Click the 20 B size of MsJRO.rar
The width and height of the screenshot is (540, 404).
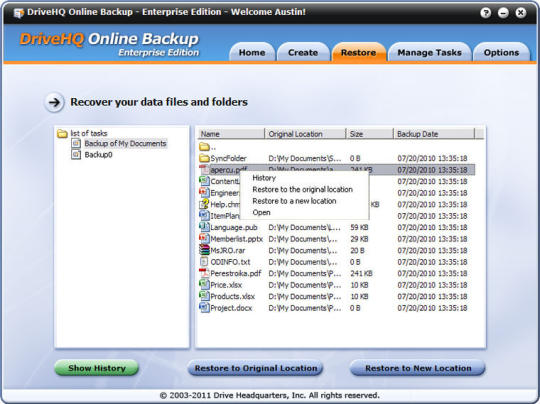(357, 250)
